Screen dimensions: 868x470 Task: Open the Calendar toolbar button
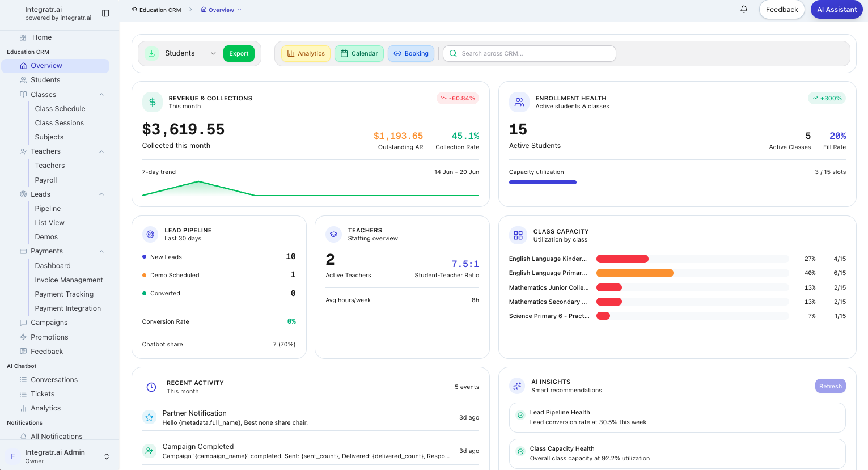359,53
